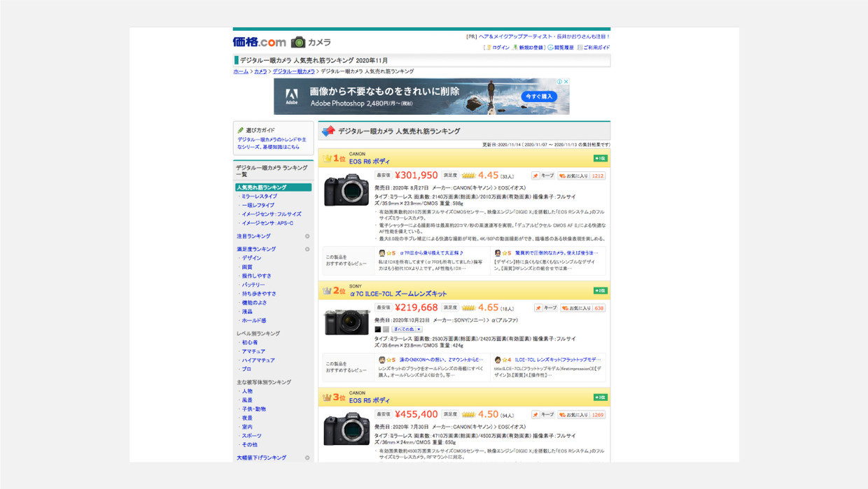The image size is (868, 489).
Task: Click the Sony α7C camera thumbnail
Action: pyautogui.click(x=346, y=323)
